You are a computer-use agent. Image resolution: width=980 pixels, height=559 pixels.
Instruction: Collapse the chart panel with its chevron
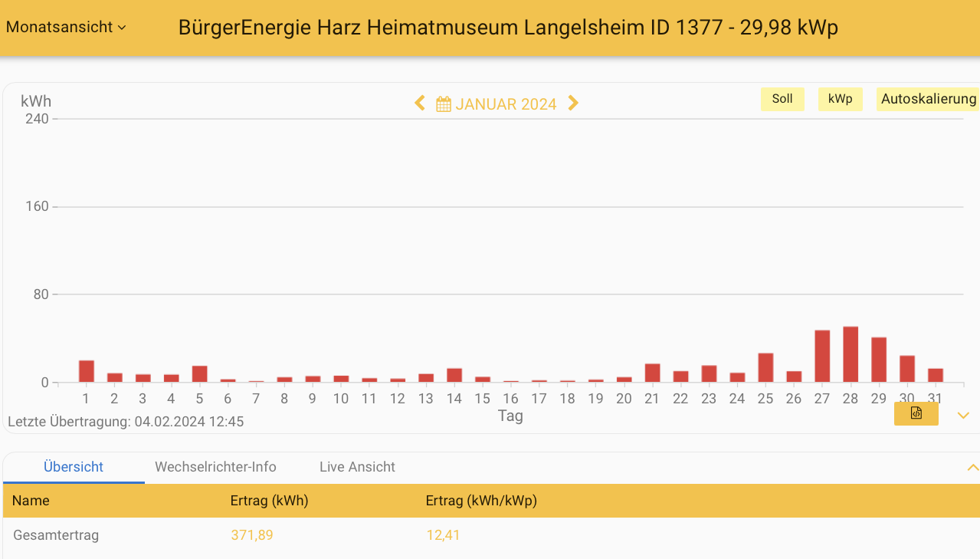pos(962,415)
